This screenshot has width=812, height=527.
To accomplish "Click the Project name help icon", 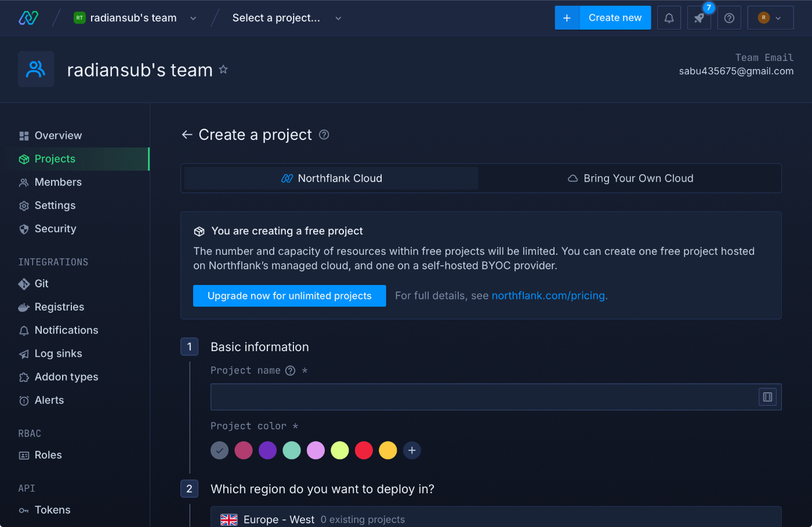I will pos(291,370).
